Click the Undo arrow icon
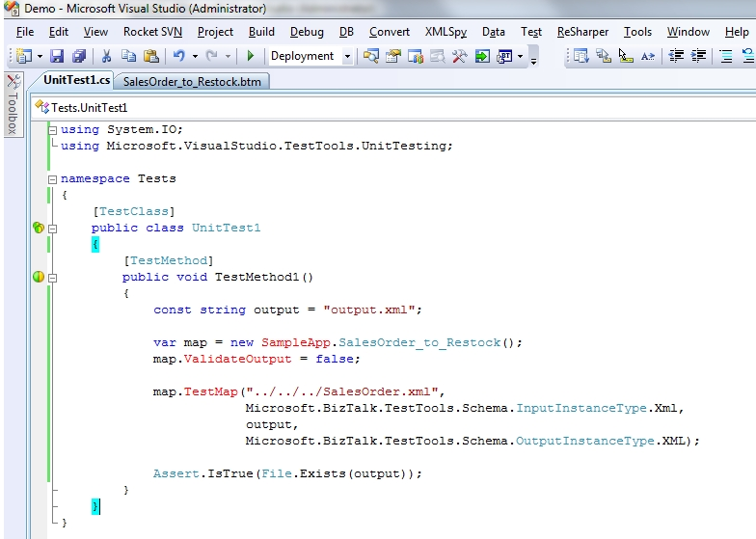The height and width of the screenshot is (539, 756). (179, 56)
